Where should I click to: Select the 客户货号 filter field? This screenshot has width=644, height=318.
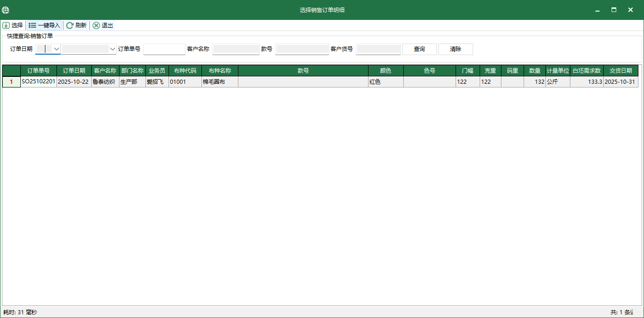click(x=378, y=49)
